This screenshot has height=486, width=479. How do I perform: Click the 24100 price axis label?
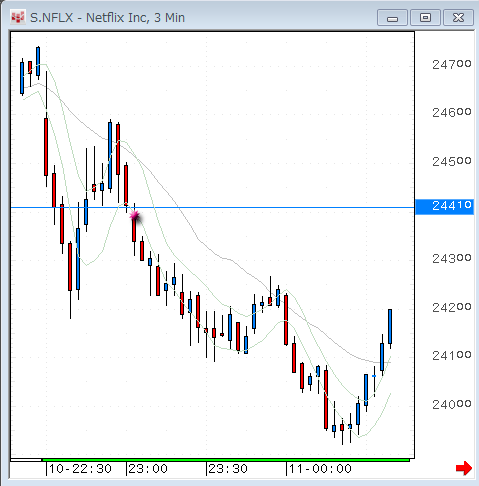[452, 355]
